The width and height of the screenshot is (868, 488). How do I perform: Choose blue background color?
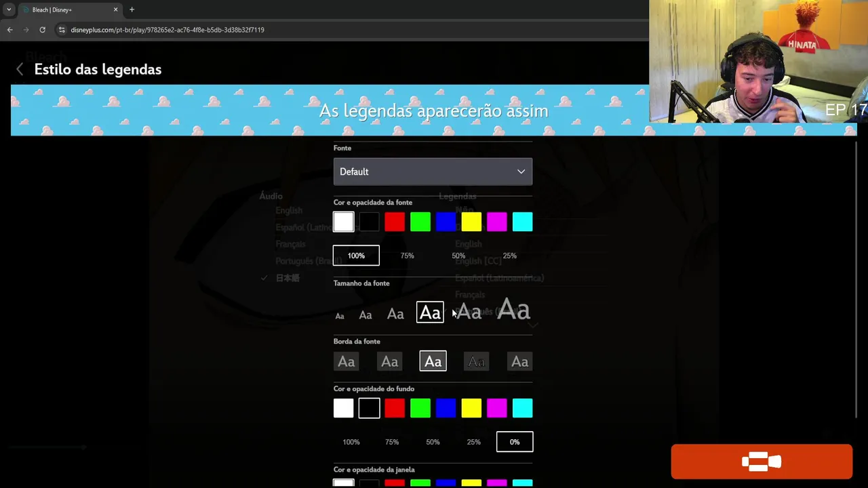(446, 408)
